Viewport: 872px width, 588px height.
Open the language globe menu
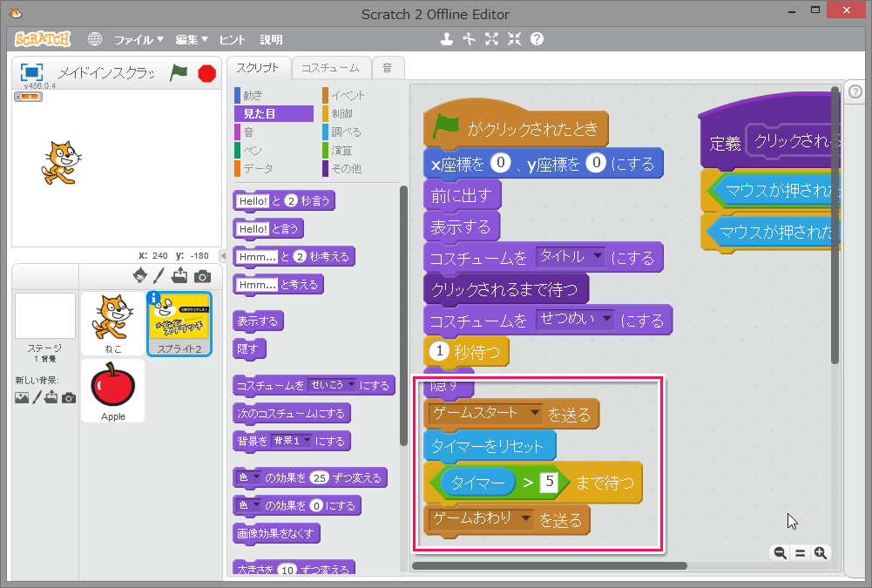(95, 39)
